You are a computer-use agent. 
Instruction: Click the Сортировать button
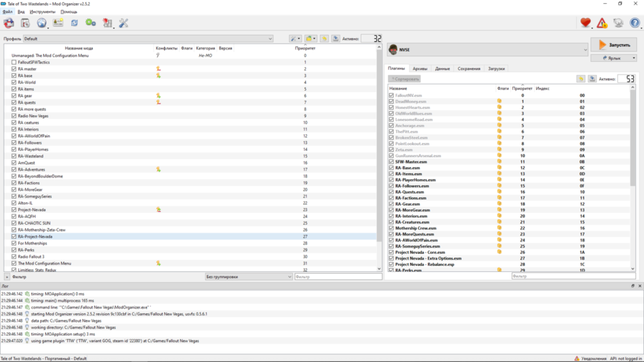pyautogui.click(x=404, y=79)
